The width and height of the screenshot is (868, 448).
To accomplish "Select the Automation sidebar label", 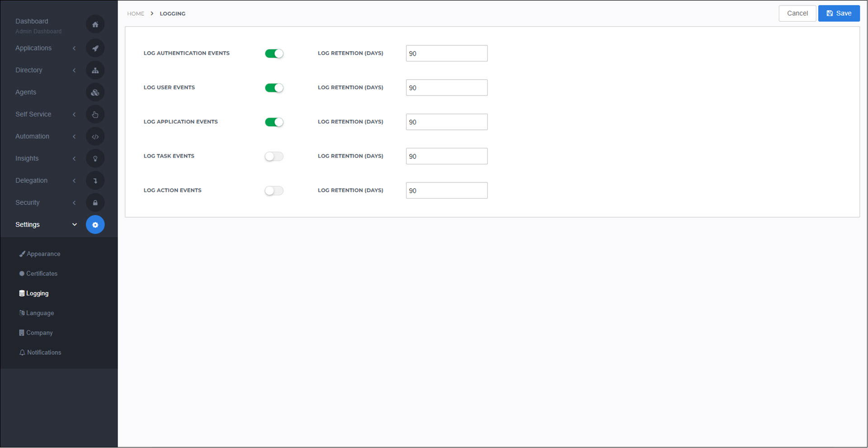I will tap(33, 137).
